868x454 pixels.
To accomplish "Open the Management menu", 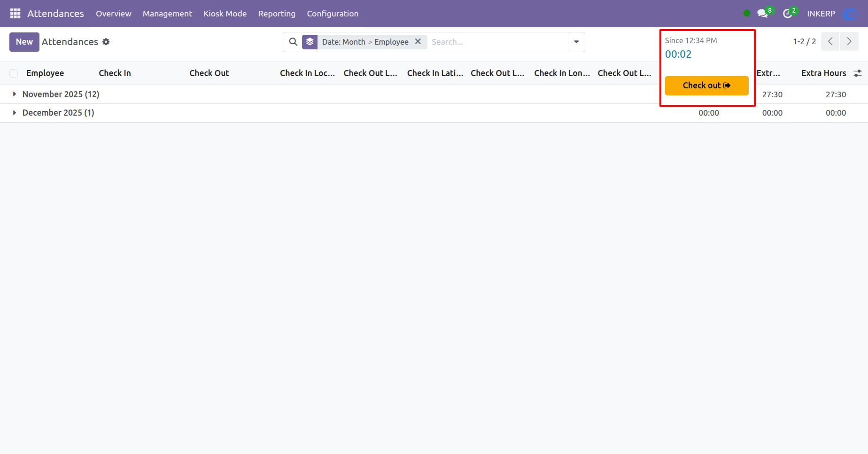I will click(167, 14).
